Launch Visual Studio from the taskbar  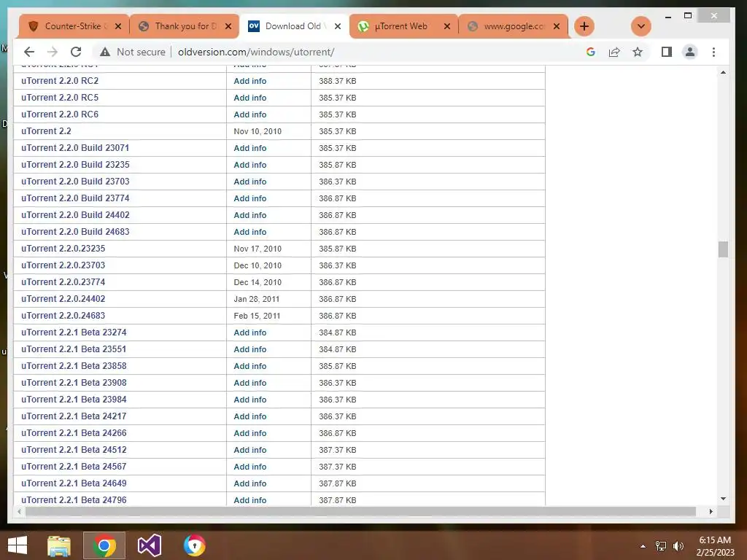tap(149, 545)
